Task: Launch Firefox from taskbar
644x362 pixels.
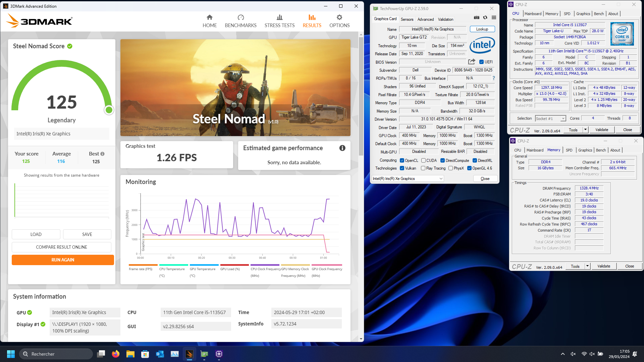Action: click(116, 354)
